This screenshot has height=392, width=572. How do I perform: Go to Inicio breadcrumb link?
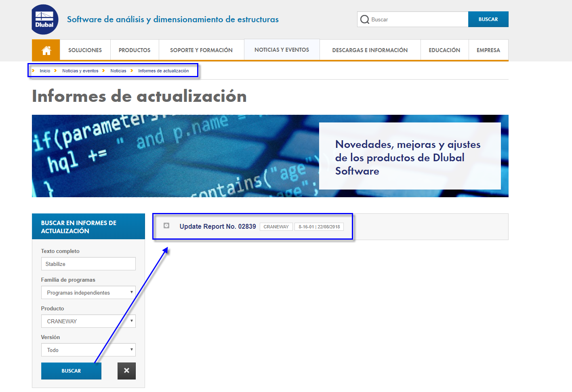coord(45,71)
